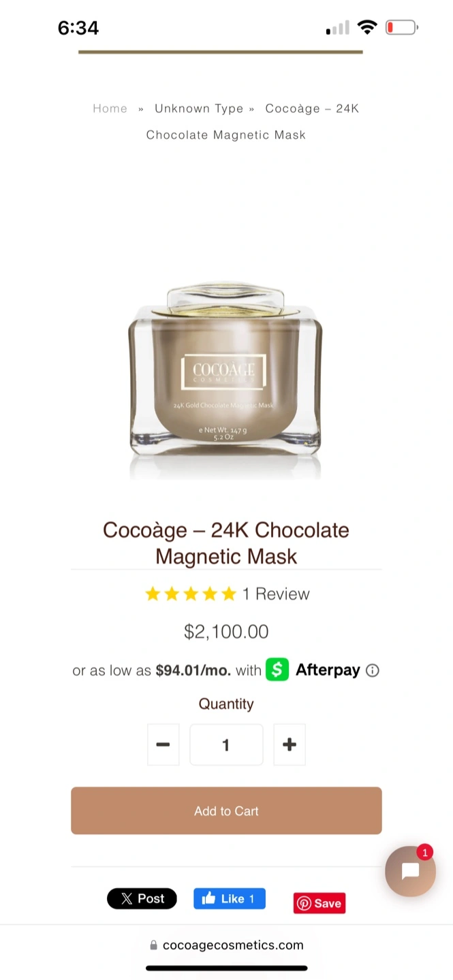This screenshot has width=453, height=980.
Task: Add the mask to cart
Action: point(226,811)
